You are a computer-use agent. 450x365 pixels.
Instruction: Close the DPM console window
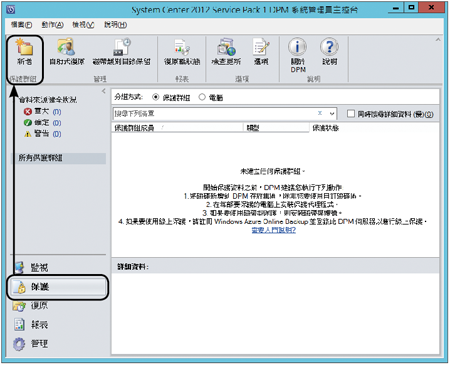pyautogui.click(x=431, y=8)
